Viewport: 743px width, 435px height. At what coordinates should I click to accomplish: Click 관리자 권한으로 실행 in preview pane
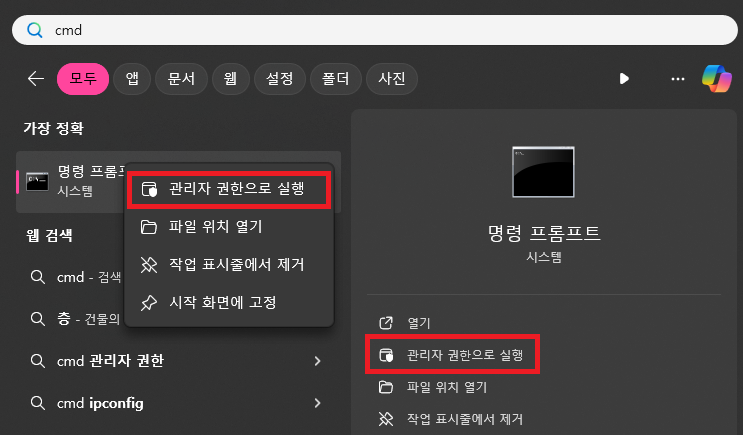click(465, 355)
